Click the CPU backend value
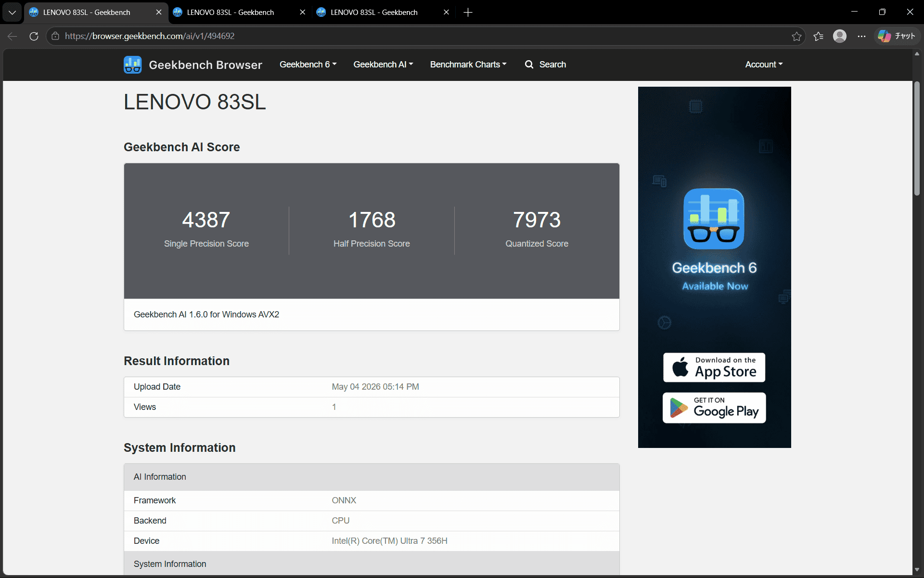 pos(341,521)
